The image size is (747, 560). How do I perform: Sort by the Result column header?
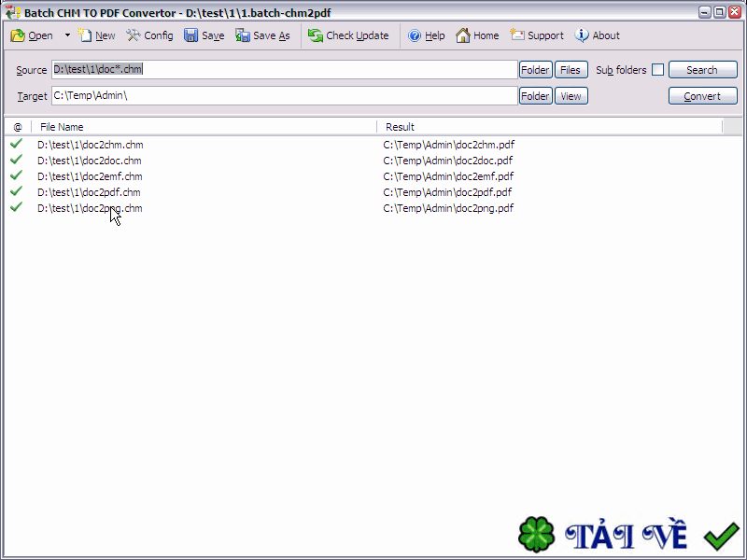[549, 127]
